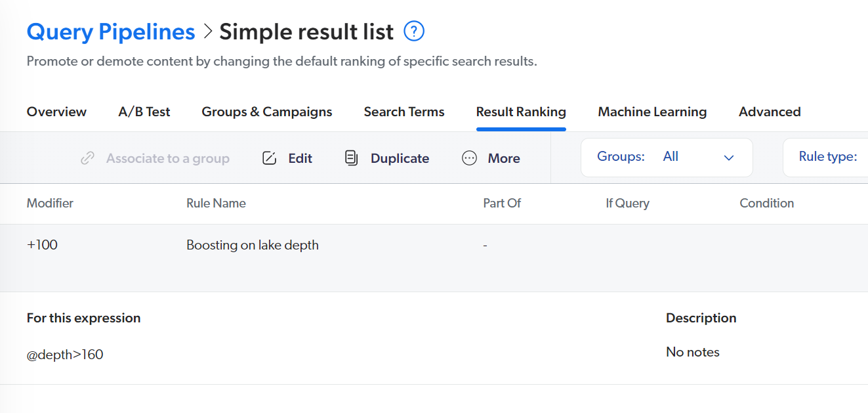Open the Rule type filter dropdown
The image size is (868, 413).
tap(825, 158)
